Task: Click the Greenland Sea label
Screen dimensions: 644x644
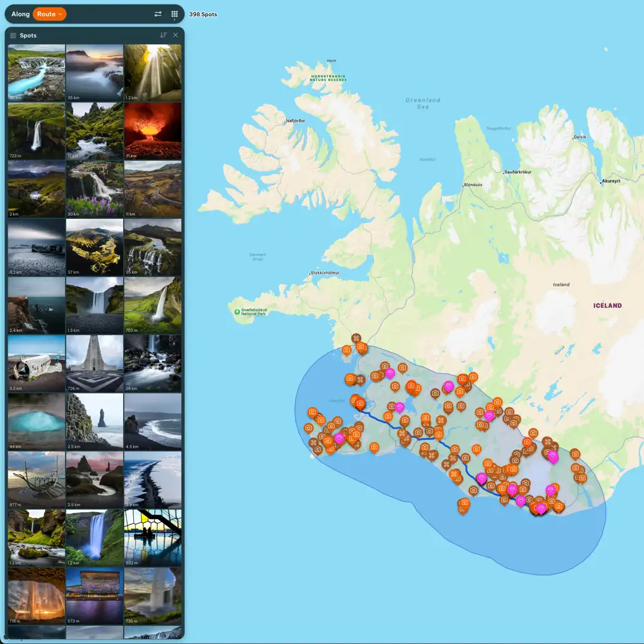Action: [x=423, y=104]
